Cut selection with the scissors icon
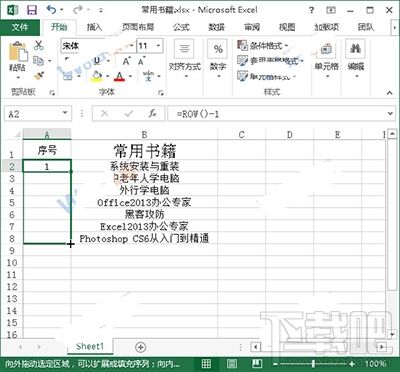Screen dimensions: 400x372 point(39,46)
